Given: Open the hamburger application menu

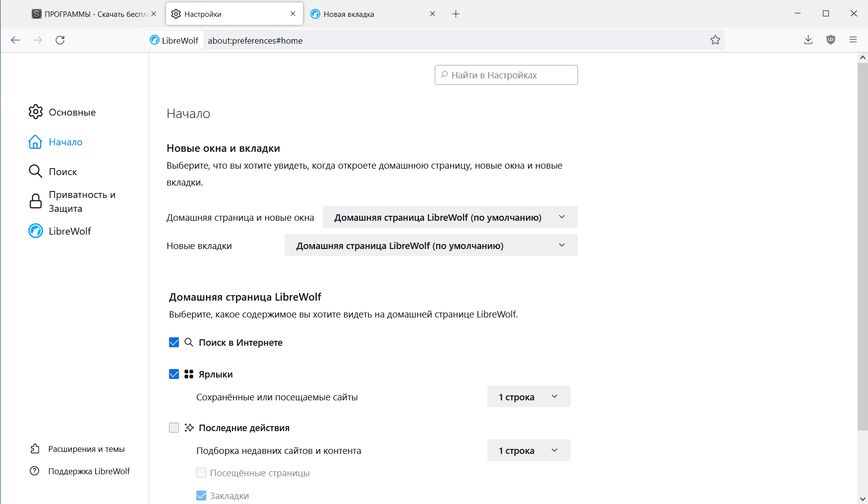Looking at the screenshot, I should click(853, 40).
